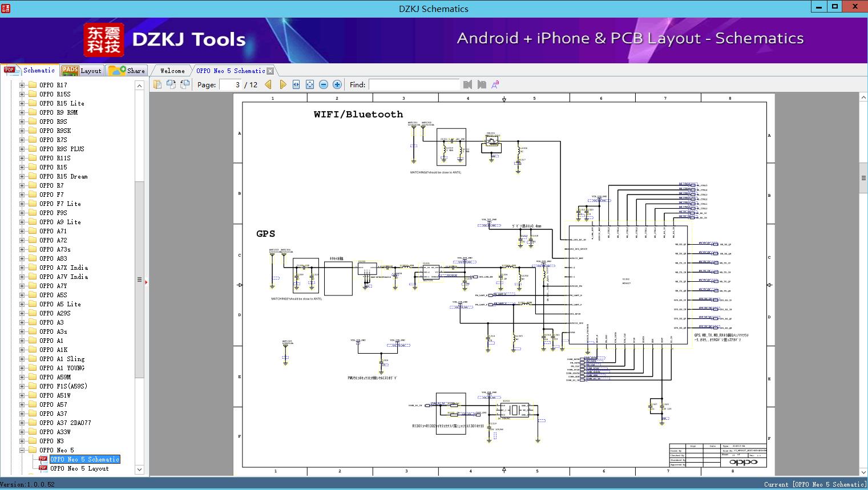
Task: Select OPPO A9 Lite tree item
Action: tap(60, 222)
